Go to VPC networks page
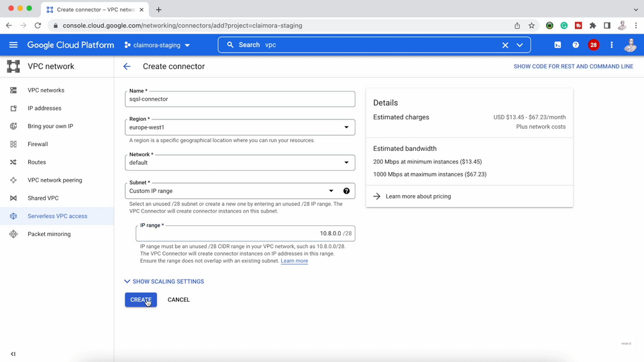 46,90
